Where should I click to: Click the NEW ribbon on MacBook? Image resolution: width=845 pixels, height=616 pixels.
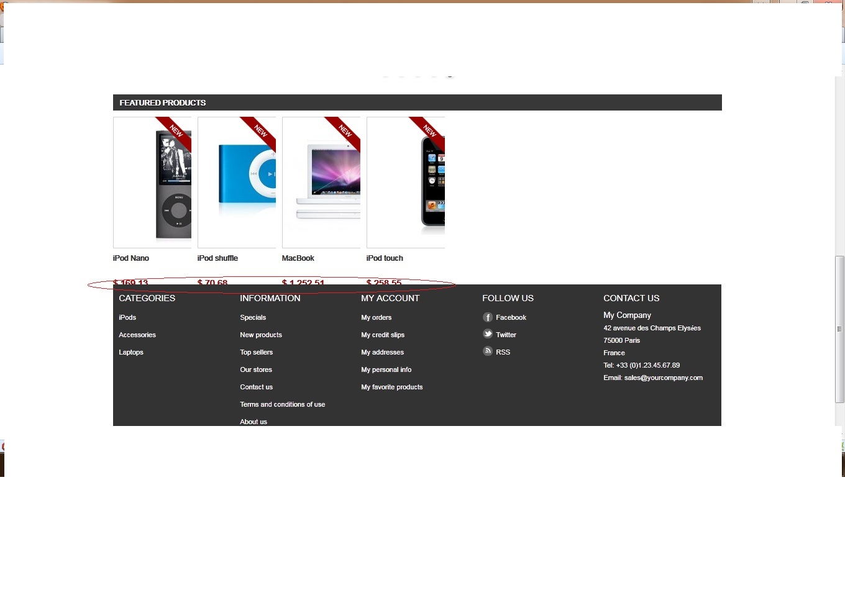[x=346, y=131]
